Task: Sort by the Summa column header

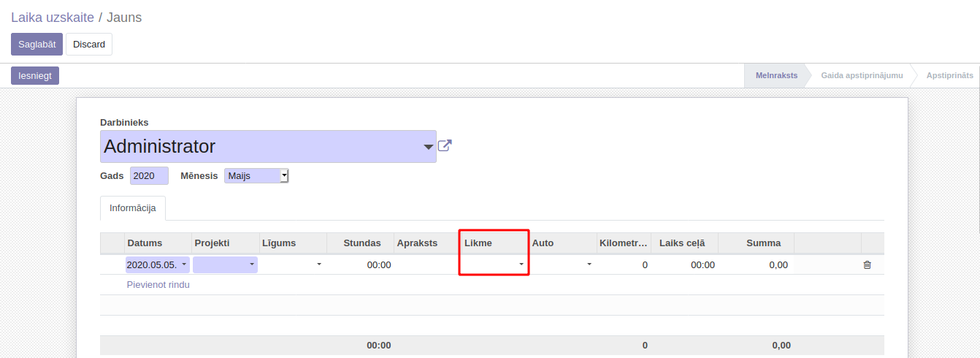Action: point(762,243)
